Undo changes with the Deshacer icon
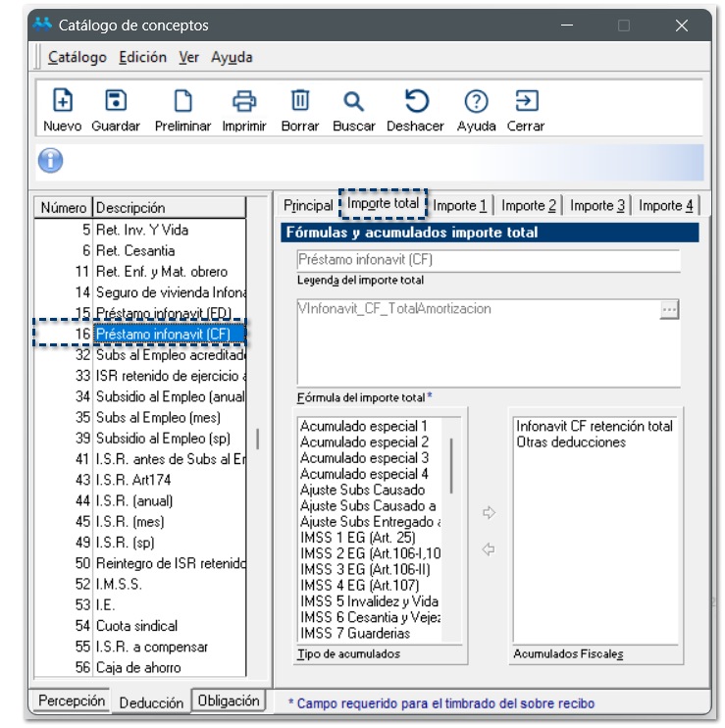Image resolution: width=725 pixels, height=728 pixels. [415, 101]
